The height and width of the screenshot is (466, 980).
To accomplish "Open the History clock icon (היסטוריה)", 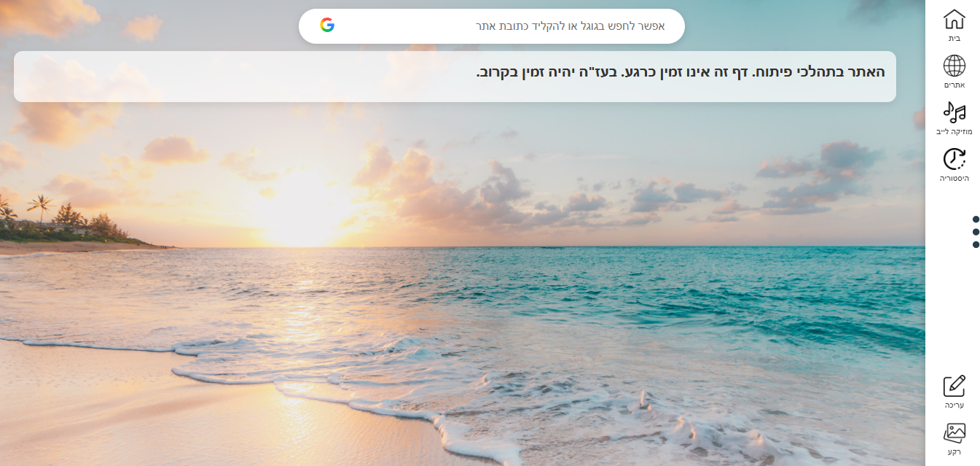I will point(954,159).
